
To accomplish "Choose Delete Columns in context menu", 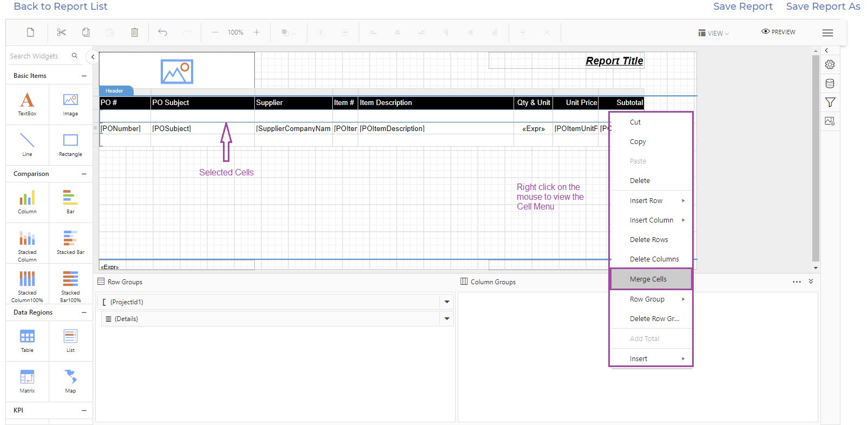I will click(x=652, y=259).
